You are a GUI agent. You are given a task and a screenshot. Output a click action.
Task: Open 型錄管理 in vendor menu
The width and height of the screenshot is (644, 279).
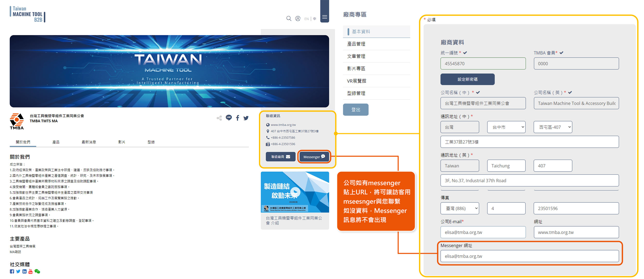click(x=376, y=93)
